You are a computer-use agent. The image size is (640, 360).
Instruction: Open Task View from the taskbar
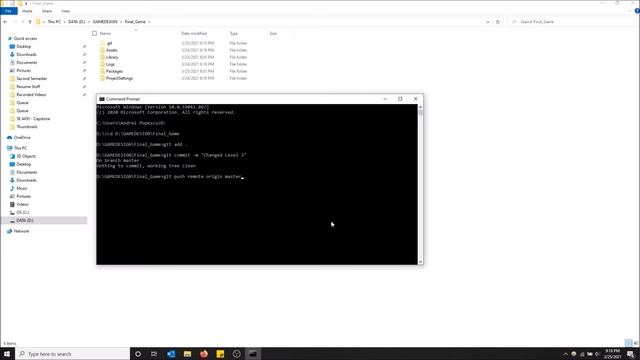154,354
